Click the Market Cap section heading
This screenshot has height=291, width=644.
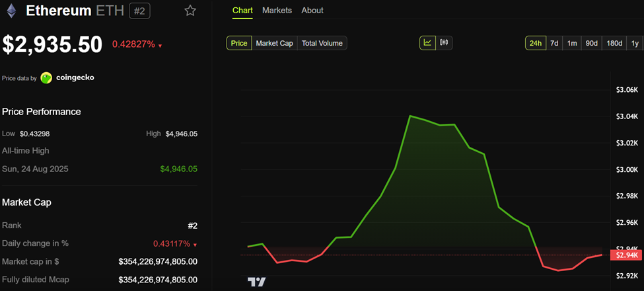26,202
